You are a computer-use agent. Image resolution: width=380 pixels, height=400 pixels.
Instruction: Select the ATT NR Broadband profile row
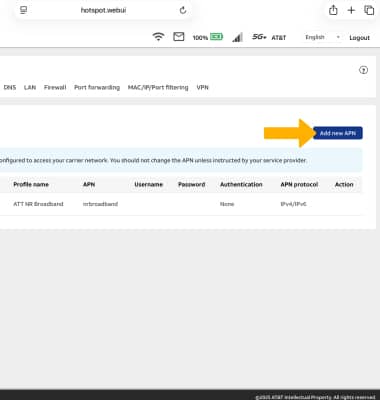point(181,204)
